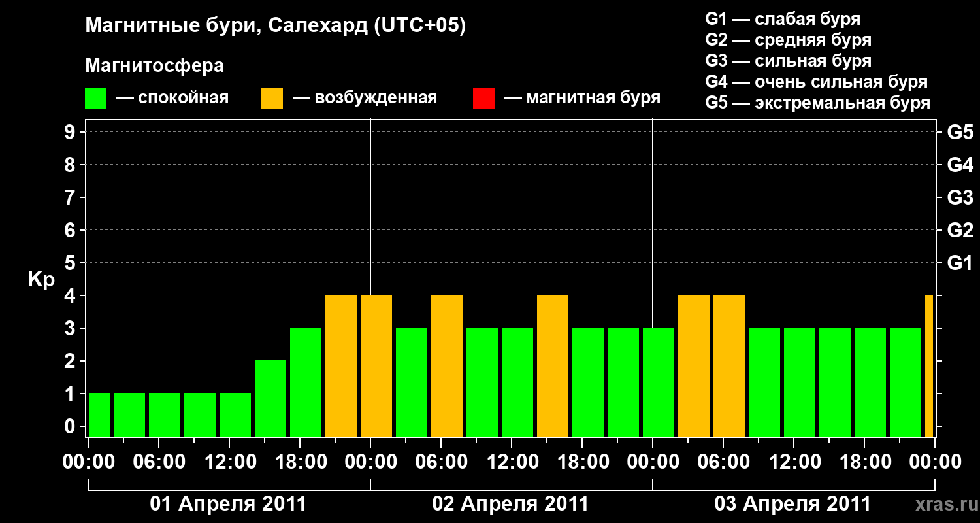The image size is (980, 523).
Task: Click the thin orange bar at the chart's right edge
Action: (929, 365)
